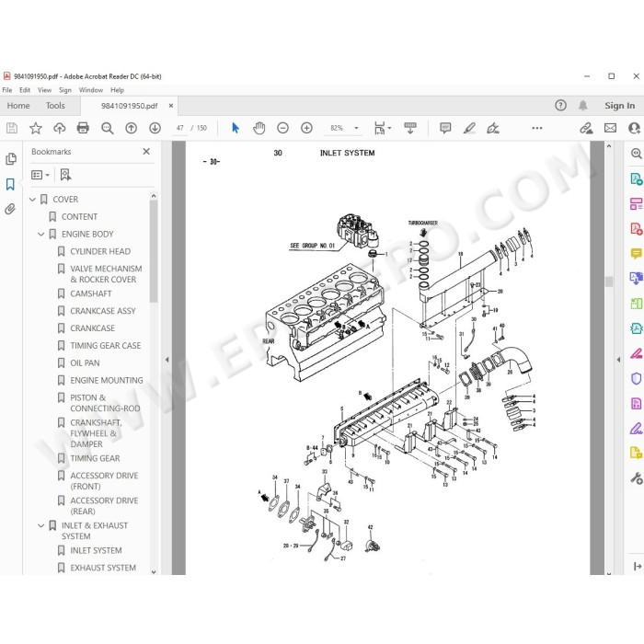Open More Tools wrench in right pane
The width and height of the screenshot is (644, 644).
(x=637, y=478)
